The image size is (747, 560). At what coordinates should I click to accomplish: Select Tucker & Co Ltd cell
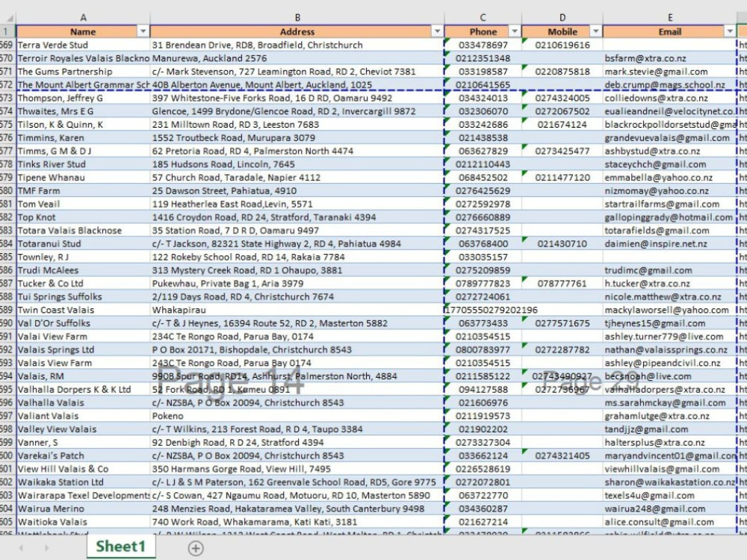point(83,283)
